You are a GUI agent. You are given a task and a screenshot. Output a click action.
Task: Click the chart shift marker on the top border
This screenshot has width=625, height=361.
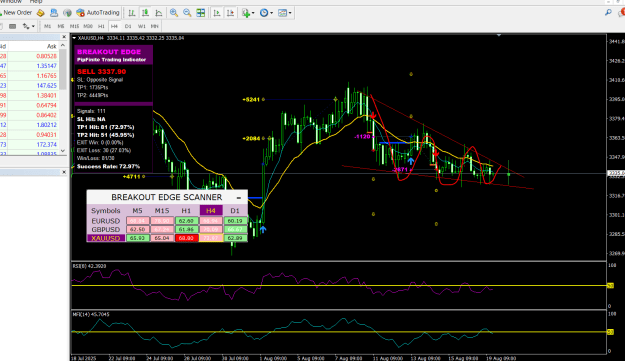[x=499, y=35]
